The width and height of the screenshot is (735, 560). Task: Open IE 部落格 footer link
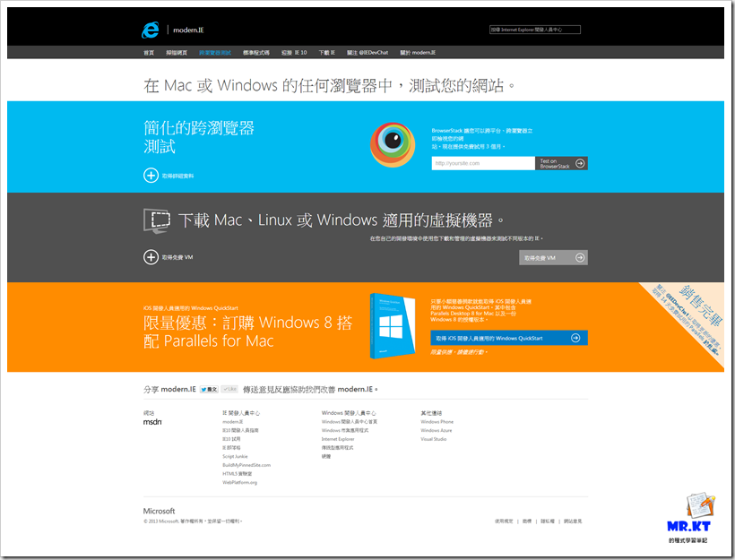pyautogui.click(x=231, y=447)
